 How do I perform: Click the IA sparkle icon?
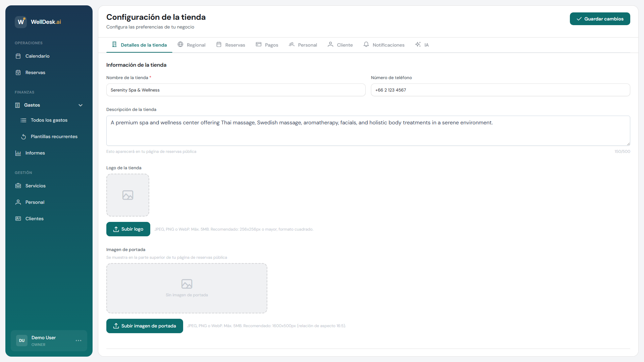418,44
